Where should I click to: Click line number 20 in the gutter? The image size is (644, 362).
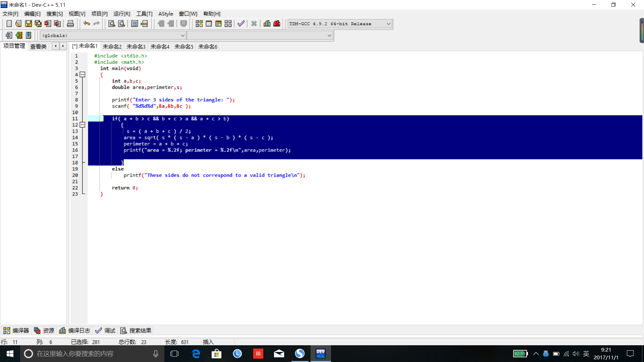[x=75, y=175]
